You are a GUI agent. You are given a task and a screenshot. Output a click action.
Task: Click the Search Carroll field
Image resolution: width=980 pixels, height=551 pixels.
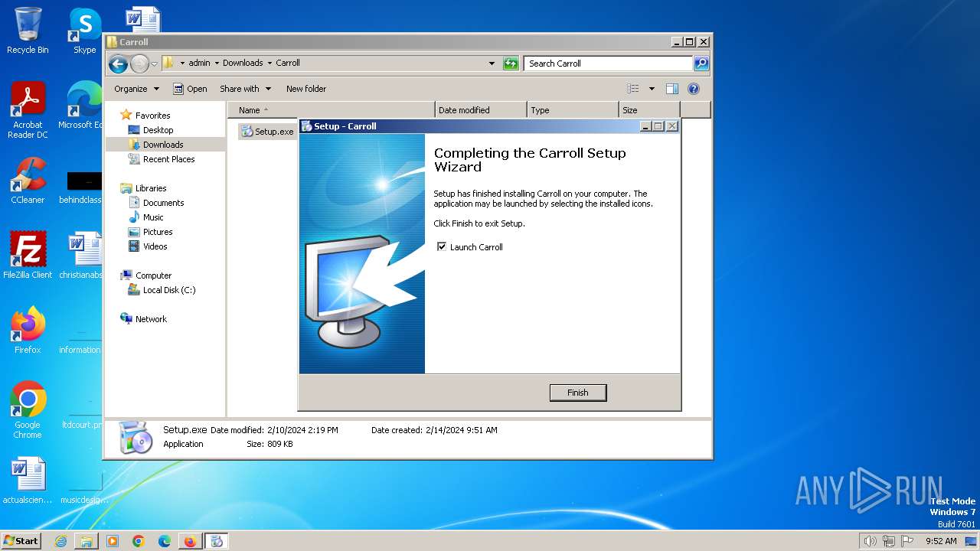609,64
